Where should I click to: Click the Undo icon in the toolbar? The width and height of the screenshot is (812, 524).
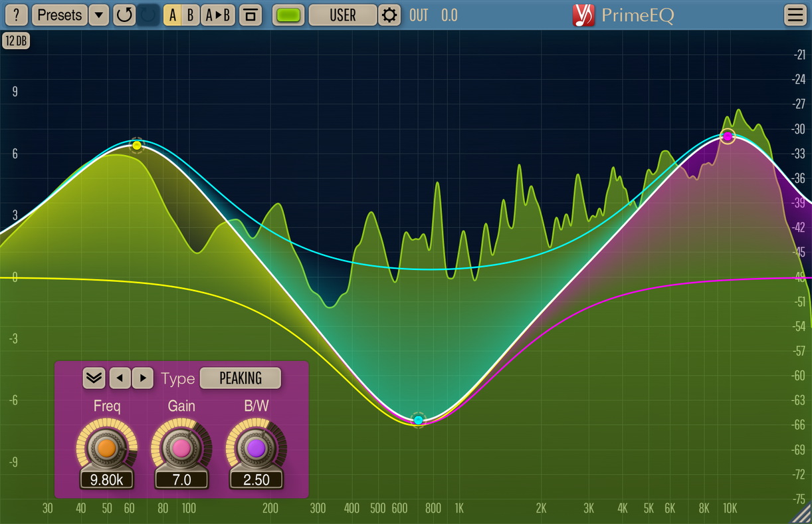tap(124, 15)
